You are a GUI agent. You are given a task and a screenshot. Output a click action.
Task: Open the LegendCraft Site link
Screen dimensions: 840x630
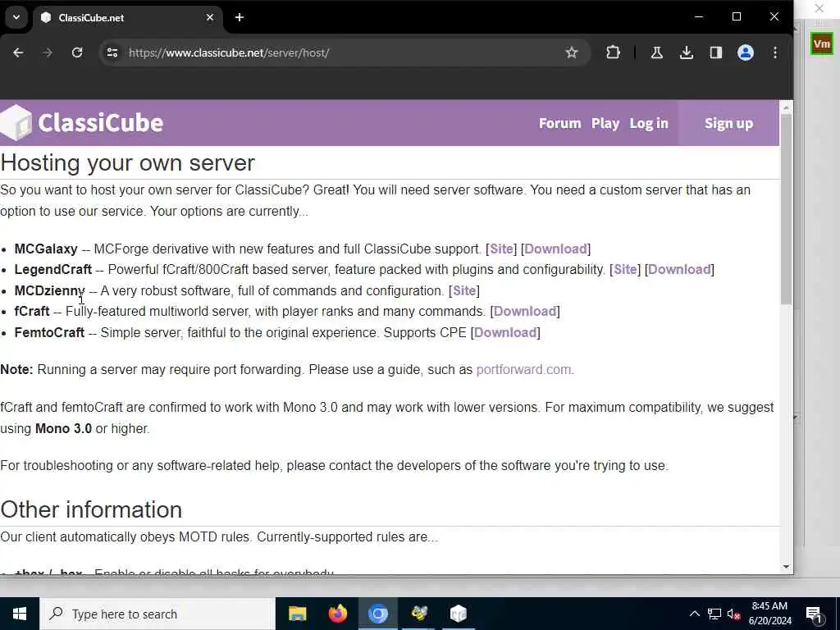coord(625,269)
